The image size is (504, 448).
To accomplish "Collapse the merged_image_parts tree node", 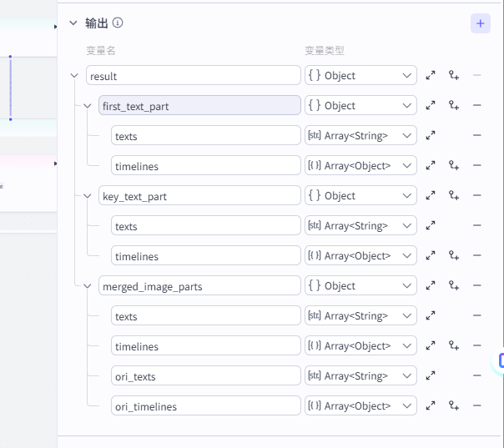I will tap(88, 286).
